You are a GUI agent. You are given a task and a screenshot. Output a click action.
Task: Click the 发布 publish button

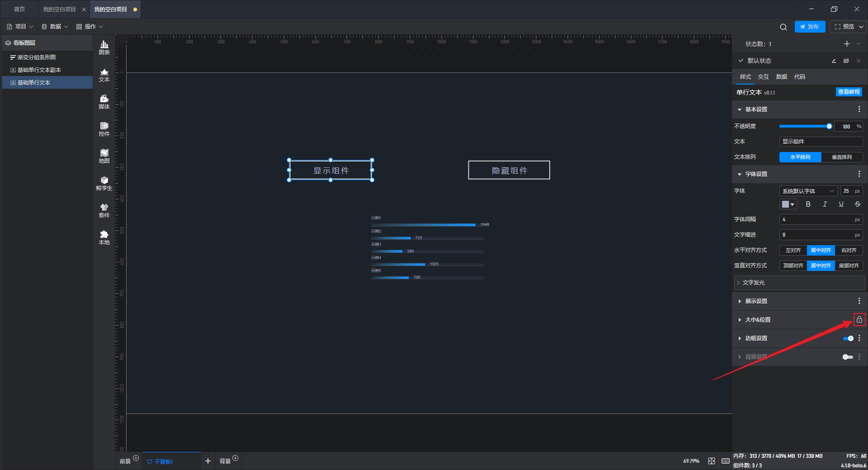[x=810, y=27]
